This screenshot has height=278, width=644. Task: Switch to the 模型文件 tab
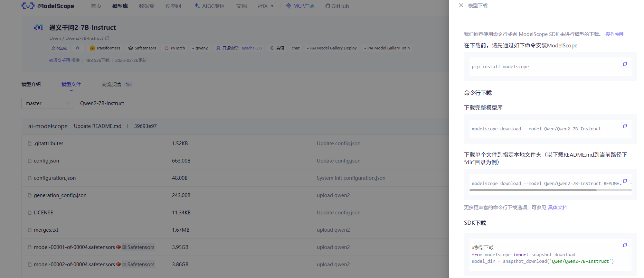tap(71, 84)
